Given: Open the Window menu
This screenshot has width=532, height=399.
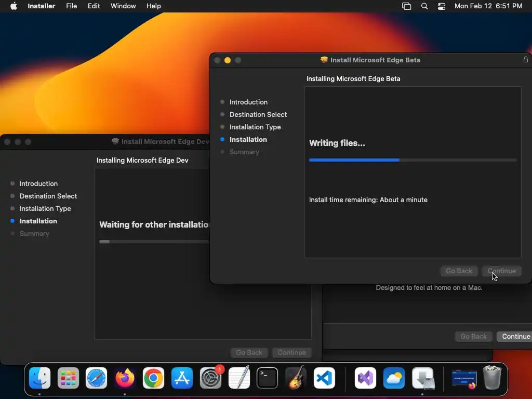Looking at the screenshot, I should [123, 6].
